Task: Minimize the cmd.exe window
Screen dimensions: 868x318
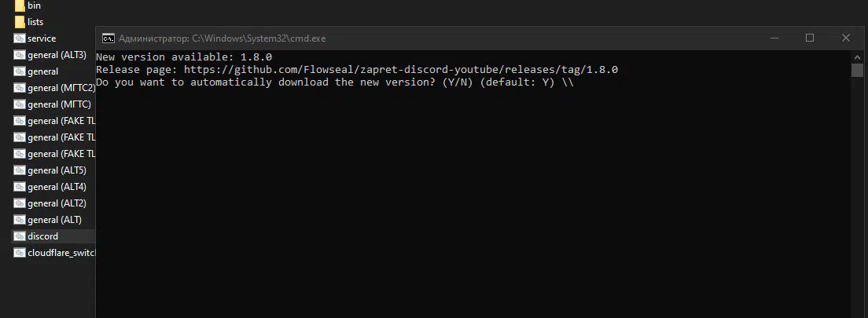Action: pyautogui.click(x=775, y=38)
